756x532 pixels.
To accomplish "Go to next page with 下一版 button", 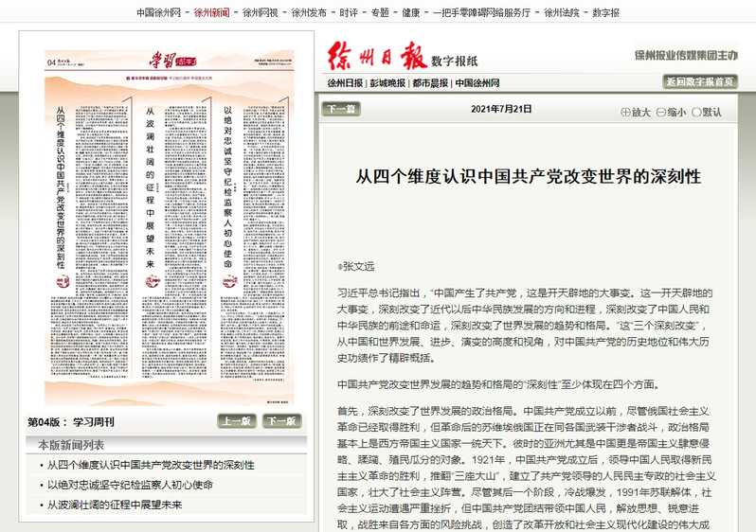I will coord(279,422).
